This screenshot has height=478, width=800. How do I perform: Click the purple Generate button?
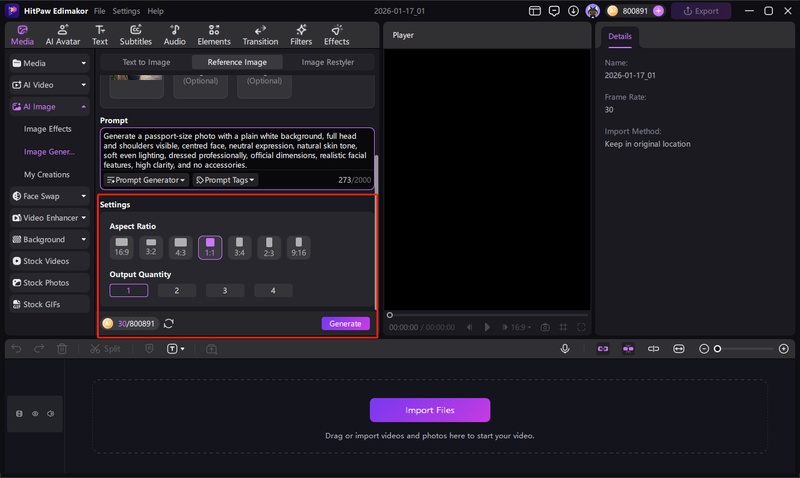(345, 324)
